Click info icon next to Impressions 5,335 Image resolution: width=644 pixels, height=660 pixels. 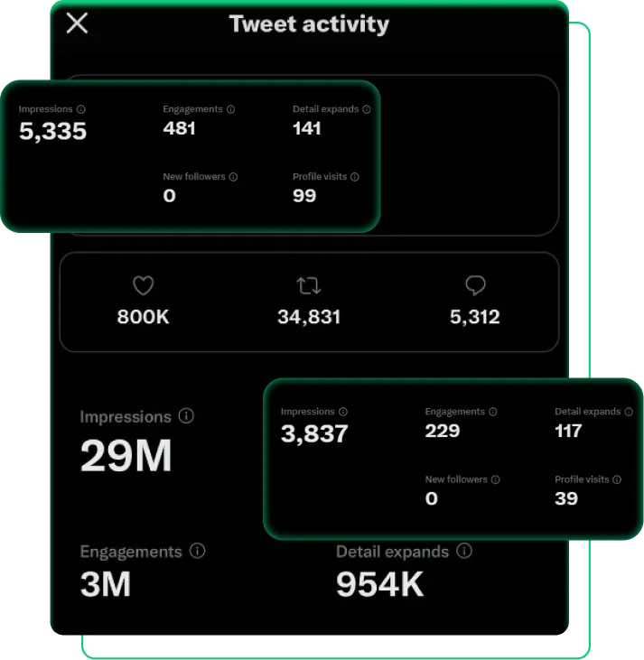click(81, 109)
